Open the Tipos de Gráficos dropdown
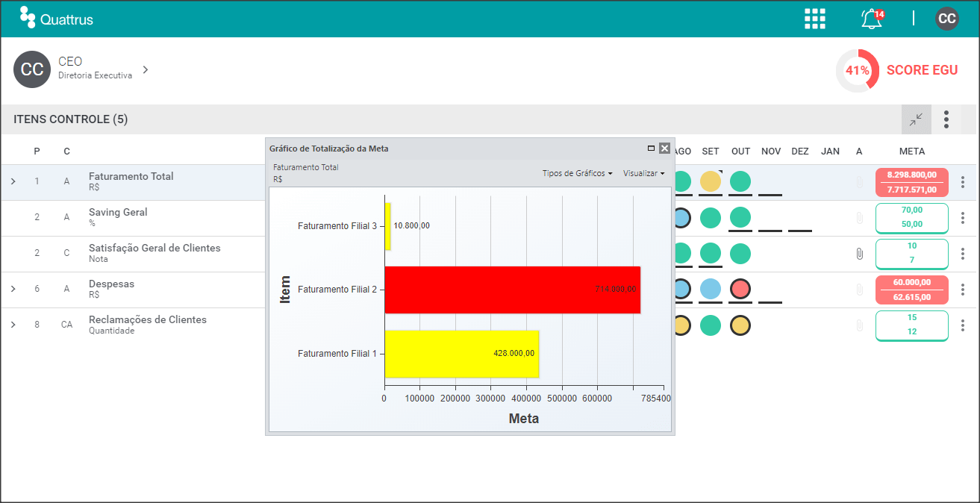The height and width of the screenshot is (503, 980). point(577,173)
